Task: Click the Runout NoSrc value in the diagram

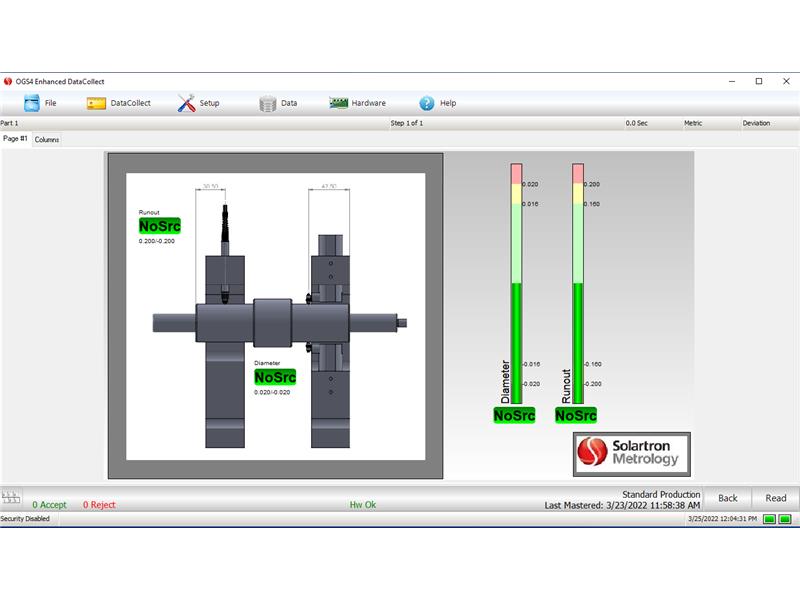Action: pos(160,226)
